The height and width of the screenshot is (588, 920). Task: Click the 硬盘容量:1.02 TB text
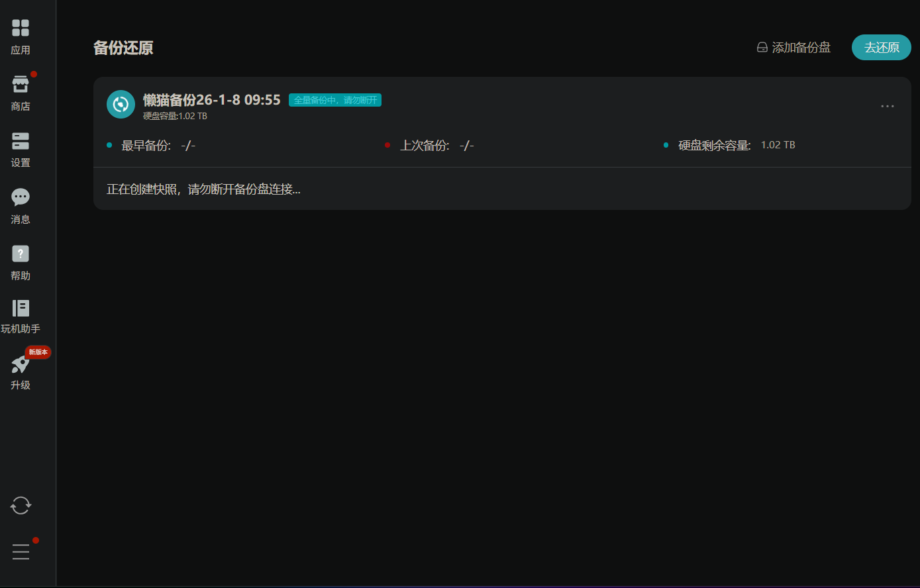pyautogui.click(x=175, y=116)
